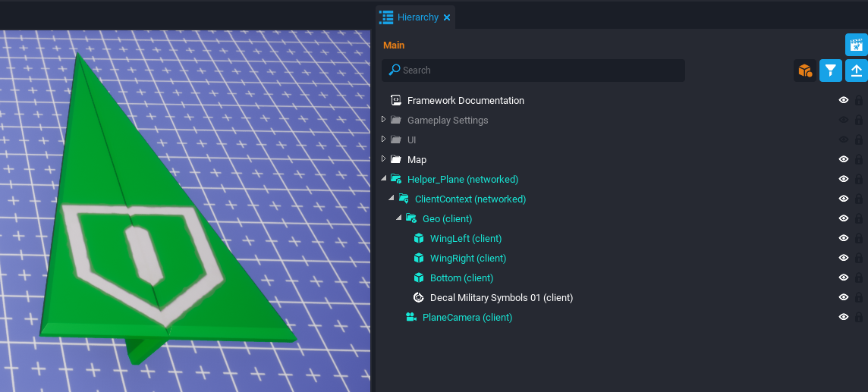Screen dimensions: 868x392
Task: Click the decal icon for Military Symbols
Action: click(x=418, y=298)
